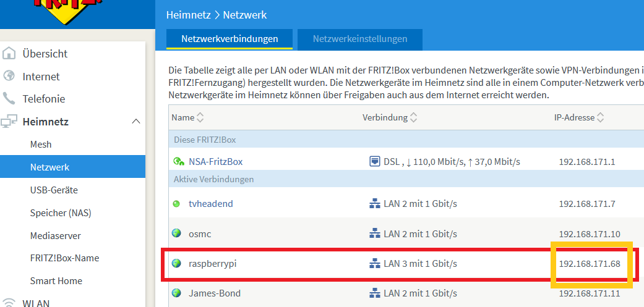644x307 pixels.
Task: Click the Internet globe icon in sidebar
Action: click(9, 77)
